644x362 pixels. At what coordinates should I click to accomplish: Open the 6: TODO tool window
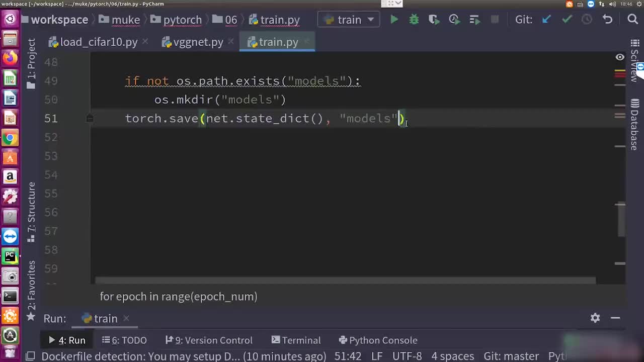[124, 340]
